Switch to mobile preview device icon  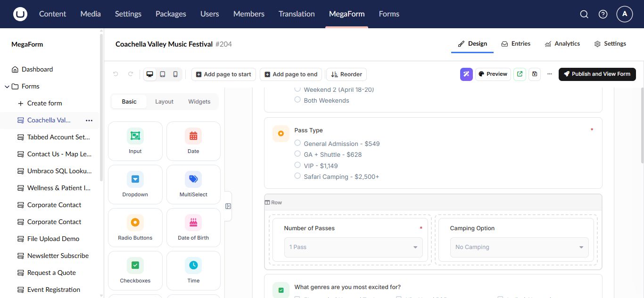click(x=175, y=74)
